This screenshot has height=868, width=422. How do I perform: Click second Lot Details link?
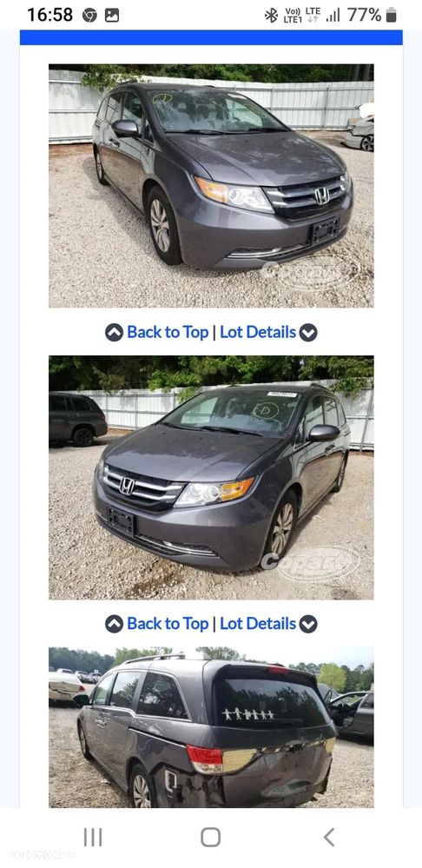point(258,623)
